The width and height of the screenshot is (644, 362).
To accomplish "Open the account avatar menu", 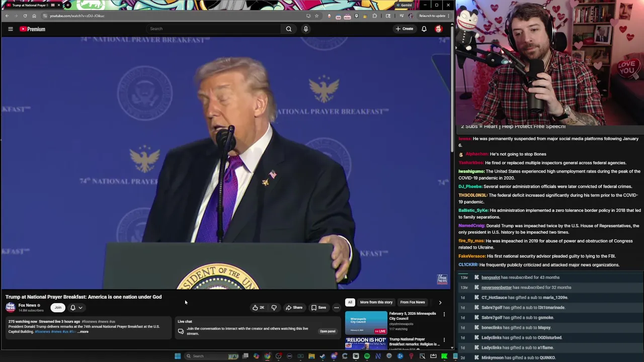I will coord(438,29).
